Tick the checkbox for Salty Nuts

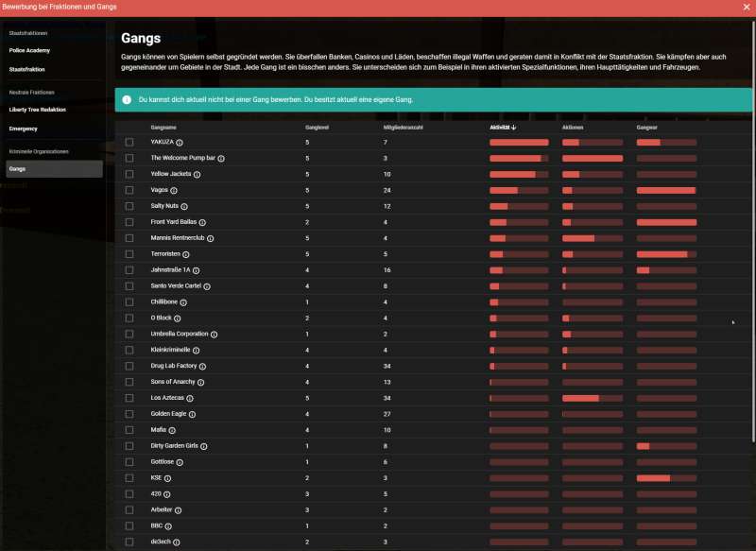pos(129,206)
